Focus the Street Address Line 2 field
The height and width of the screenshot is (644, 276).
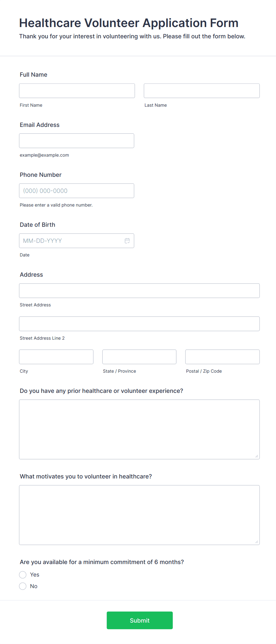[139, 324]
